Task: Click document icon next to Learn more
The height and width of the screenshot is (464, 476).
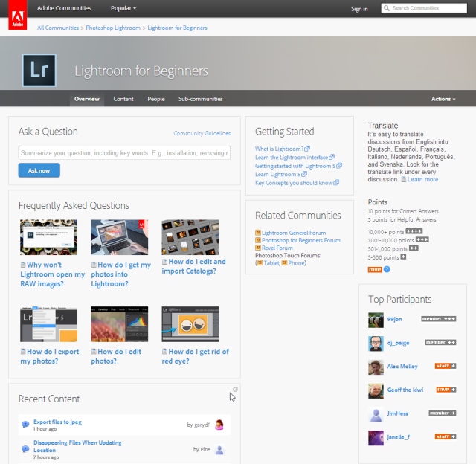Action: pos(404,179)
